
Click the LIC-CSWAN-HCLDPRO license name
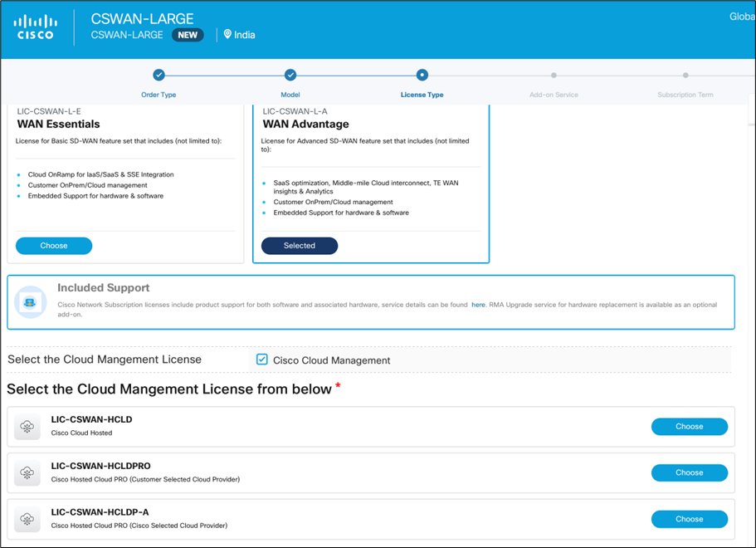100,466
